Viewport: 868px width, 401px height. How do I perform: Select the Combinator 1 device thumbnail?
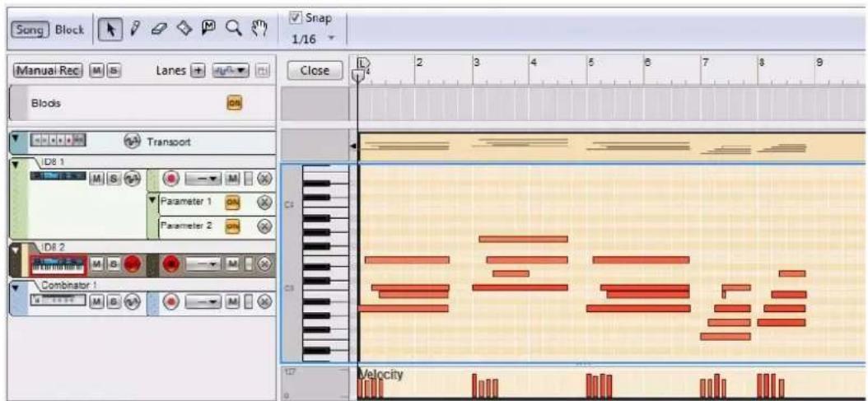58,300
